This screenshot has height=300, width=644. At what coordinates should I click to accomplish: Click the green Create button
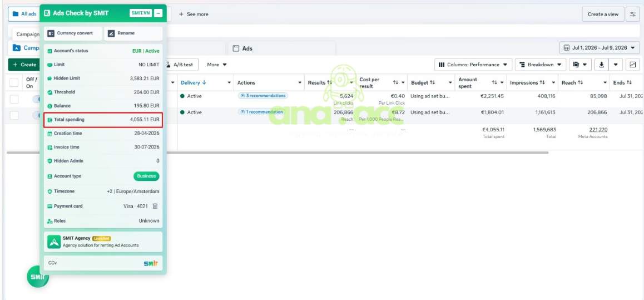24,65
